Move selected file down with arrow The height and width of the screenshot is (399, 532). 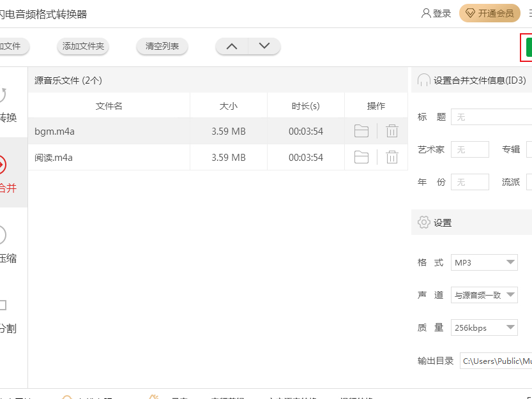coord(264,46)
